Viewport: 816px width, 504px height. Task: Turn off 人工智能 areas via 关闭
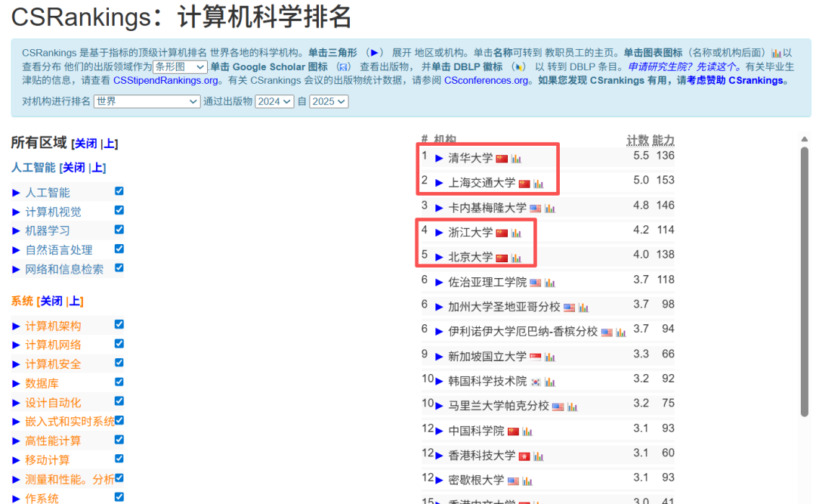[74, 168]
